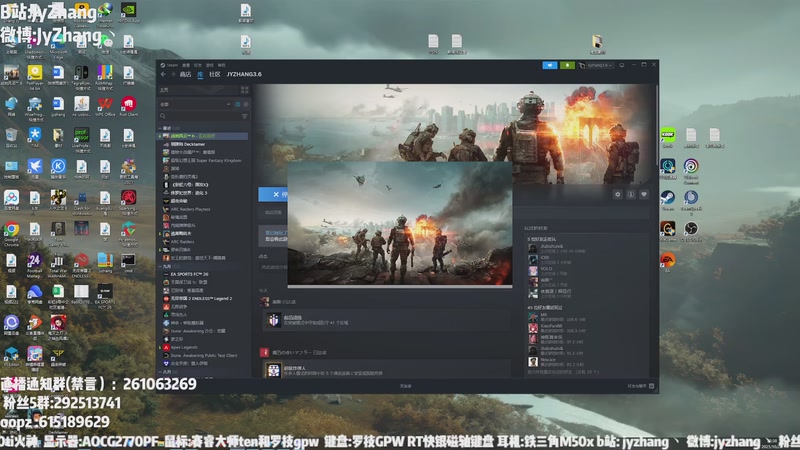Open game settings gear icon
This screenshot has height=450, width=800.
[x=618, y=194]
